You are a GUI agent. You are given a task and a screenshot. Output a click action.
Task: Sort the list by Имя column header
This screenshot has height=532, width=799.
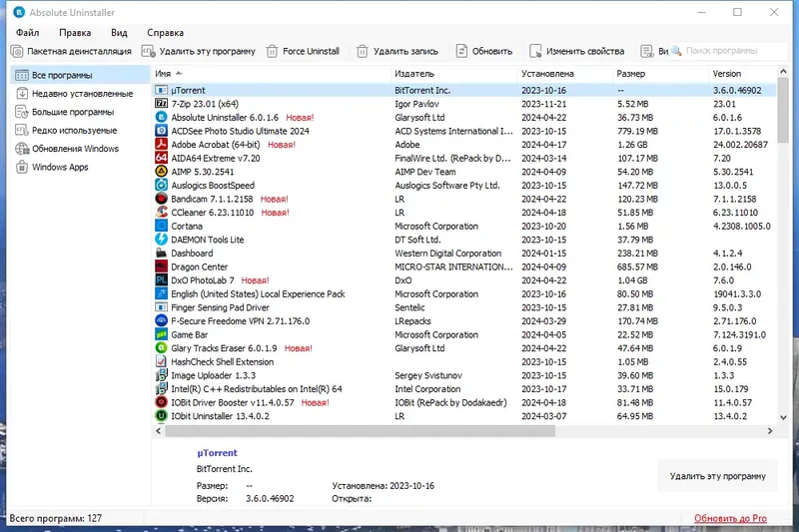point(163,74)
